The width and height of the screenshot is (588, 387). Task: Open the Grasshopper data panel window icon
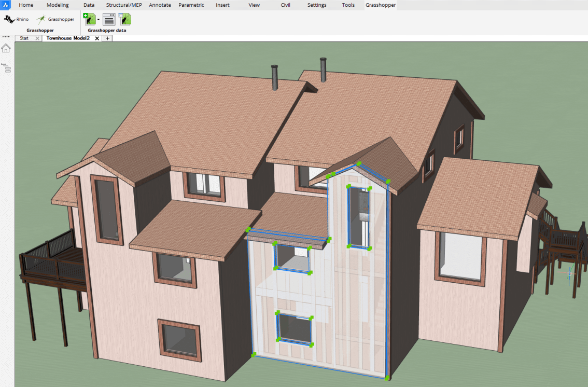tap(109, 20)
